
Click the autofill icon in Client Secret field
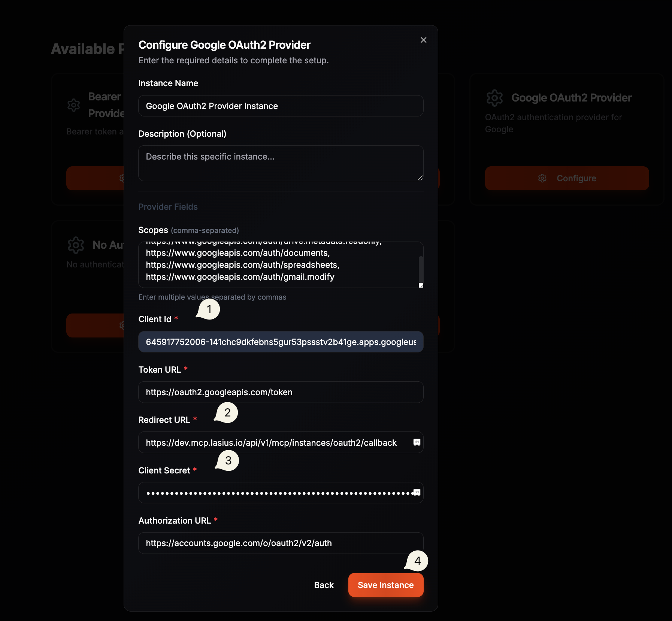[x=417, y=493]
